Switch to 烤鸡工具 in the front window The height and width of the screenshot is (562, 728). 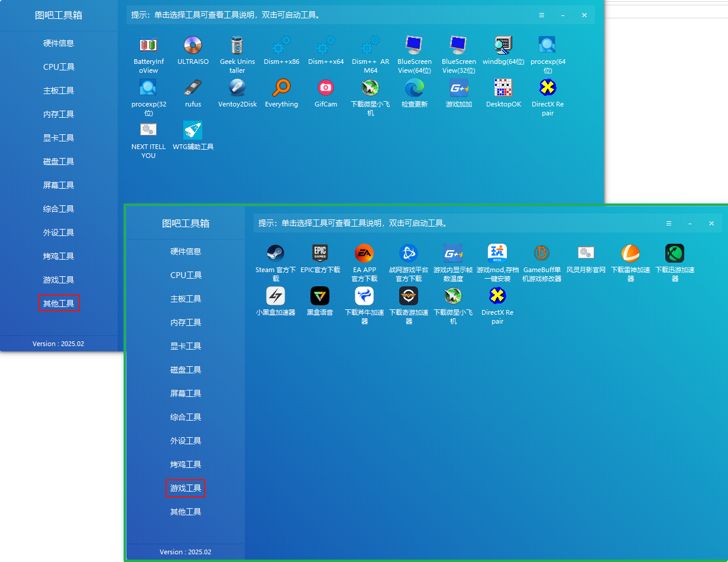pos(186,464)
